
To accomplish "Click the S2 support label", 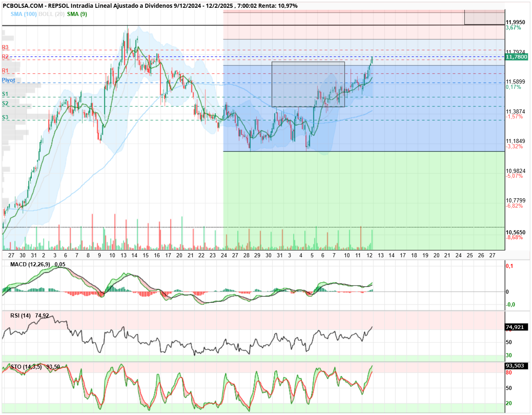I will [x=5, y=104].
